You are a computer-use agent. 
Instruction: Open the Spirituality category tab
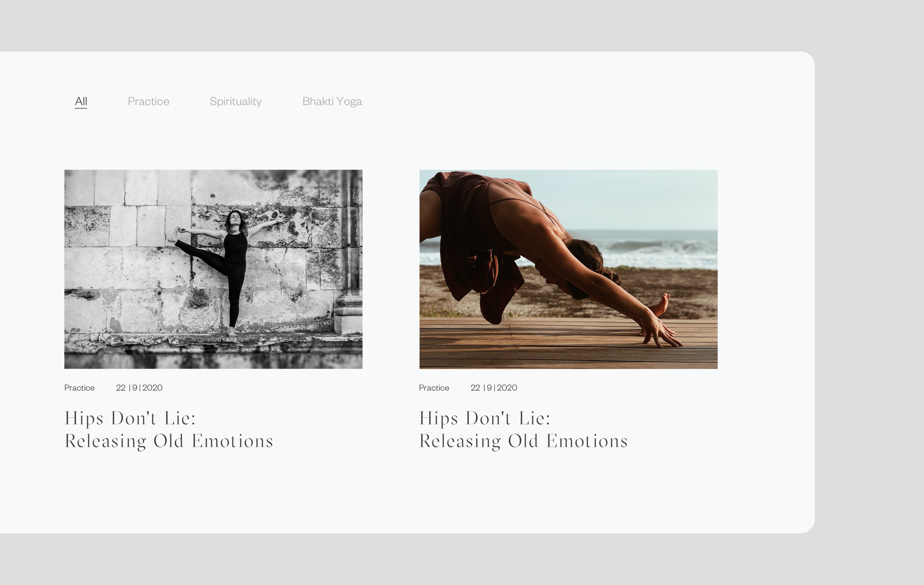click(x=236, y=101)
